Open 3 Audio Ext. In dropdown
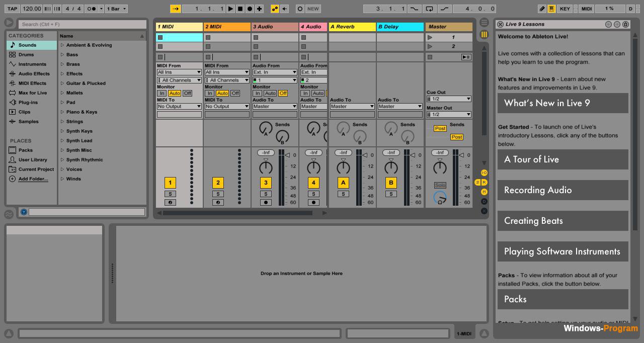644x343 pixels. pyautogui.click(x=275, y=72)
